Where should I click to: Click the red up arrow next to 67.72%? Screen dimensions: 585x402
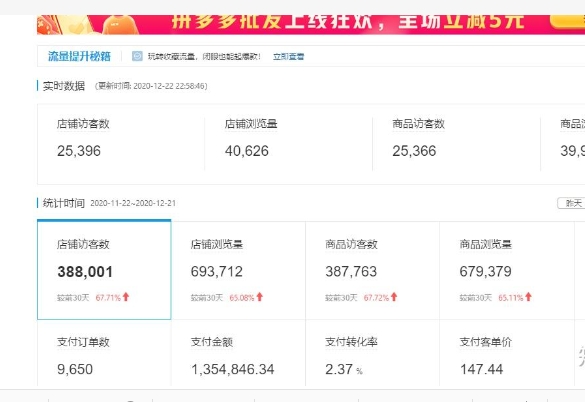[394, 297]
